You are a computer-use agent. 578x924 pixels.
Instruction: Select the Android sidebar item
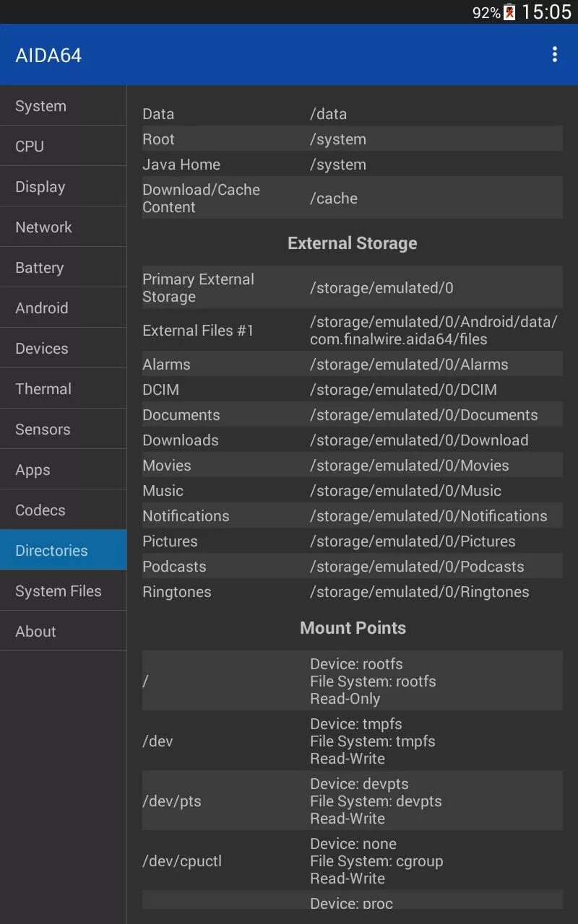[x=63, y=308]
